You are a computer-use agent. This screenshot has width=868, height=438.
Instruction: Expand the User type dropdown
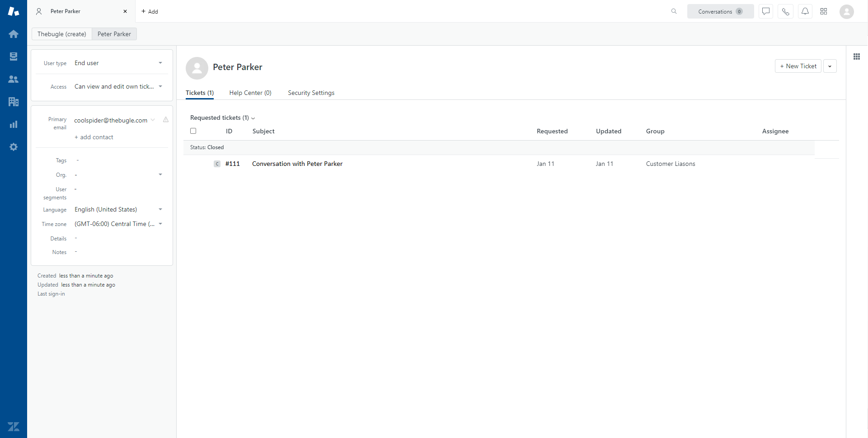click(x=160, y=63)
